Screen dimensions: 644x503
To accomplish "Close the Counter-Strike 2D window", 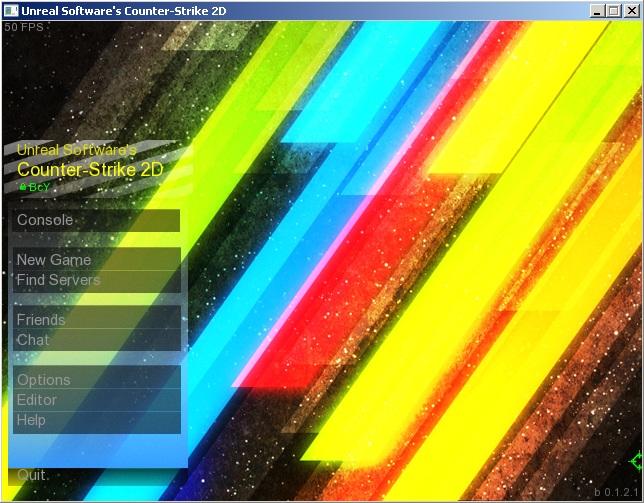I will 632,11.
